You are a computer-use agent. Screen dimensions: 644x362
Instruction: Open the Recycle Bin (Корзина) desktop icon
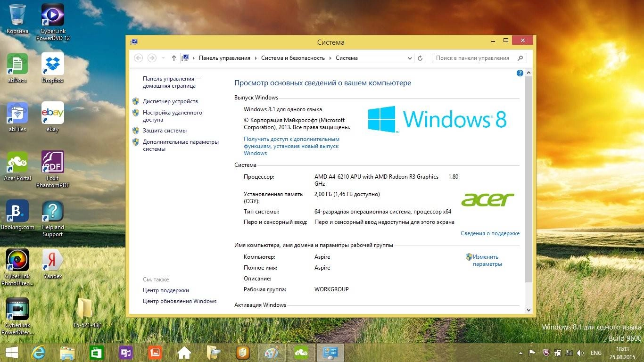tap(17, 19)
